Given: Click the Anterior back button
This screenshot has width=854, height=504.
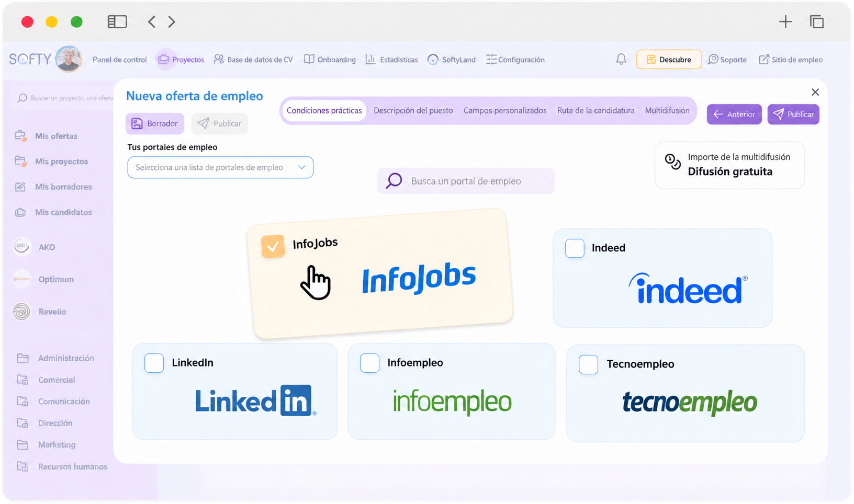Looking at the screenshot, I should click(x=734, y=114).
